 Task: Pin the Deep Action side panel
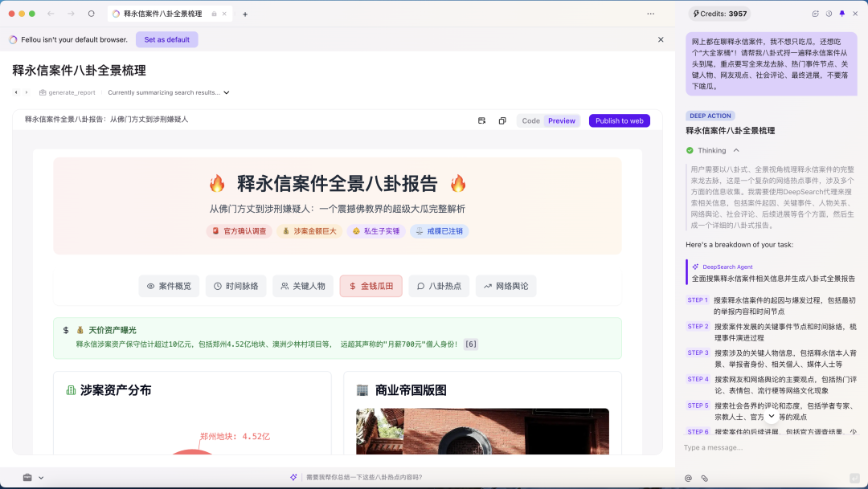coord(842,14)
